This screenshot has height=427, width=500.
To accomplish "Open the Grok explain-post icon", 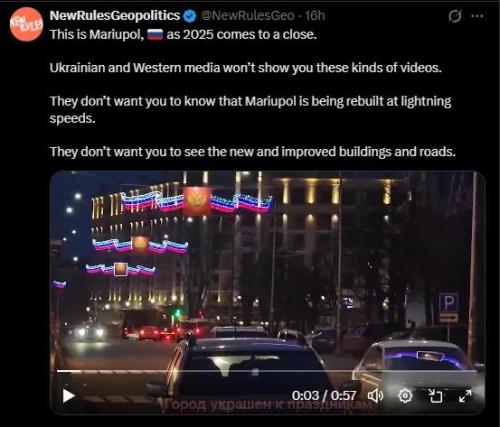I will (x=455, y=16).
